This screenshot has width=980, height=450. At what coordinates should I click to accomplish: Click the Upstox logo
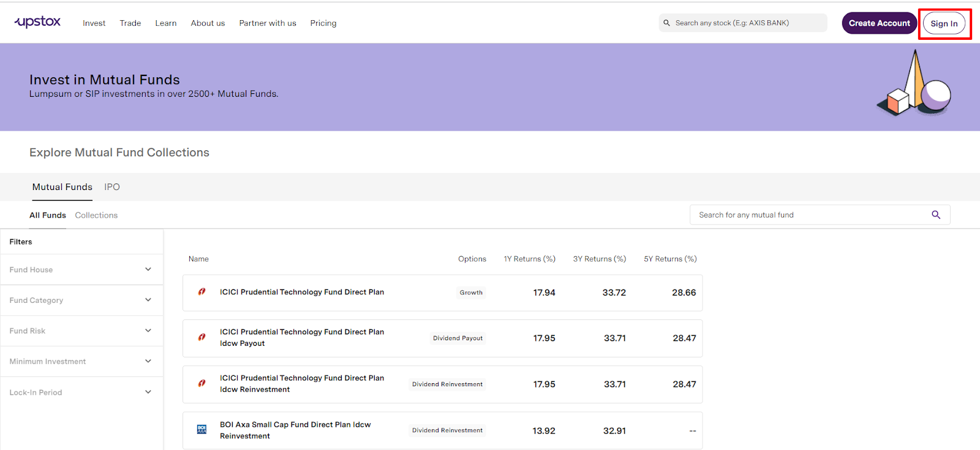point(37,22)
